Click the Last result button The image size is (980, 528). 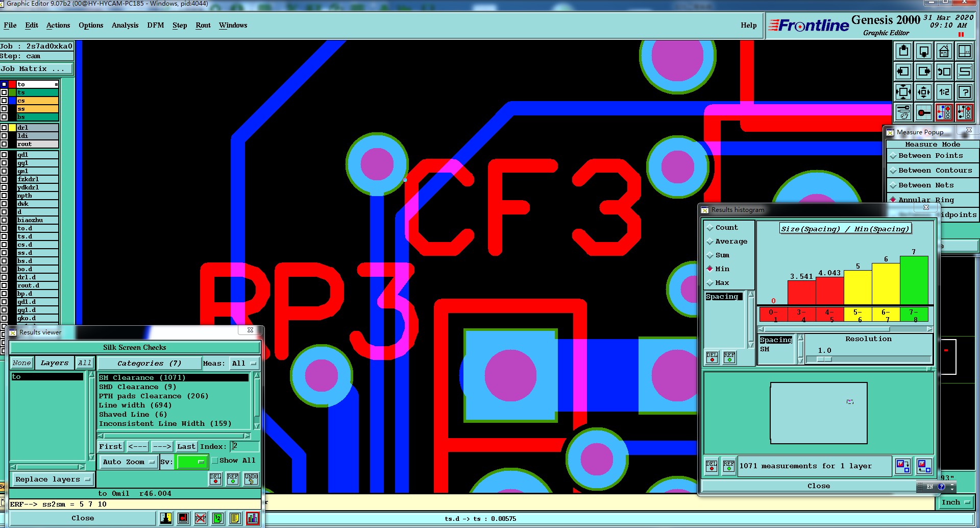pos(186,447)
